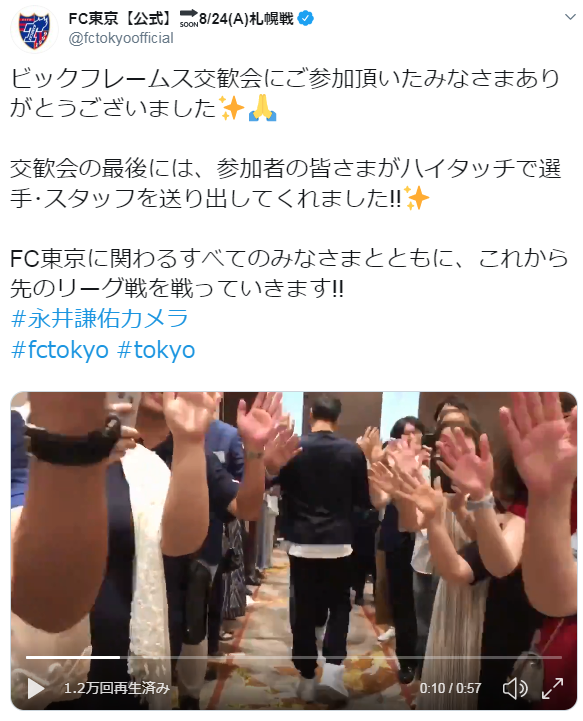
Task: Seek along the video progress bar
Action: coord(294,658)
